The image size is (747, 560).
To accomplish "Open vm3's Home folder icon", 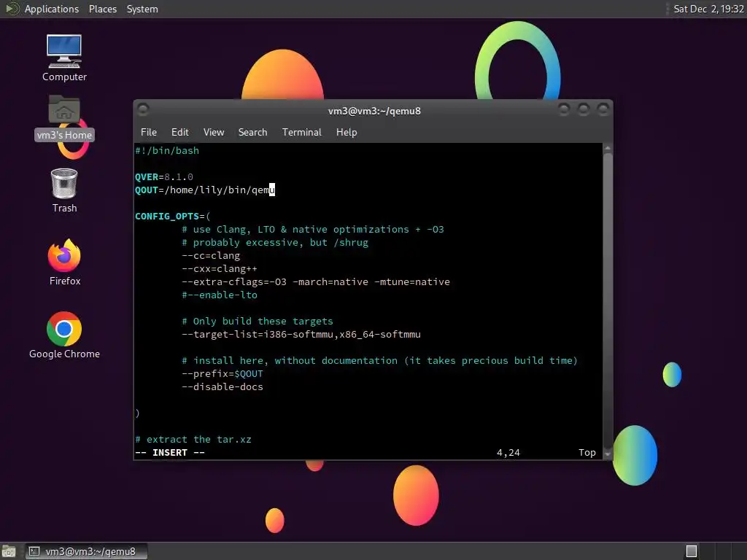I will 64,117.
